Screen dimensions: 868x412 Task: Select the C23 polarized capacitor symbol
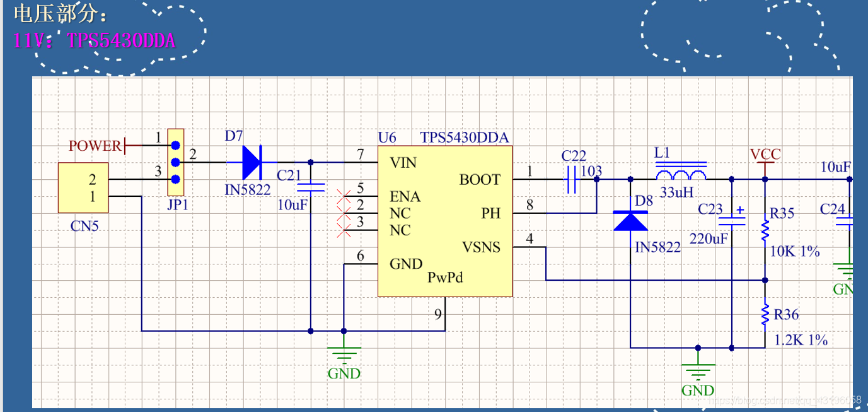732,218
